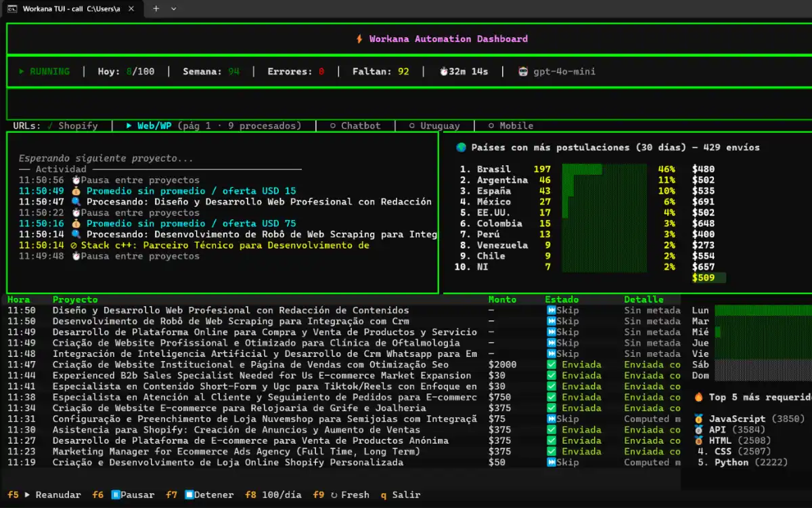Click the terminal icon on the Workana TUI tab
The width and height of the screenshot is (812, 508).
click(12, 9)
